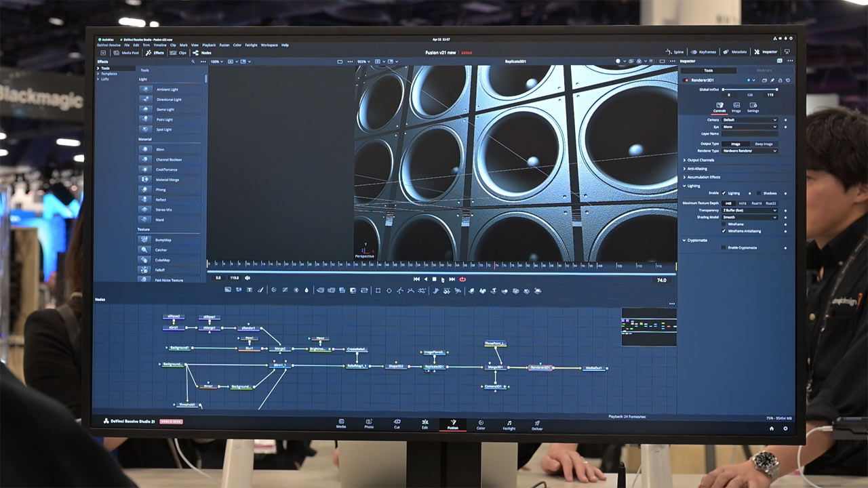Select the Material Merge tool
Image resolution: width=868 pixels, height=488 pixels.
(170, 180)
